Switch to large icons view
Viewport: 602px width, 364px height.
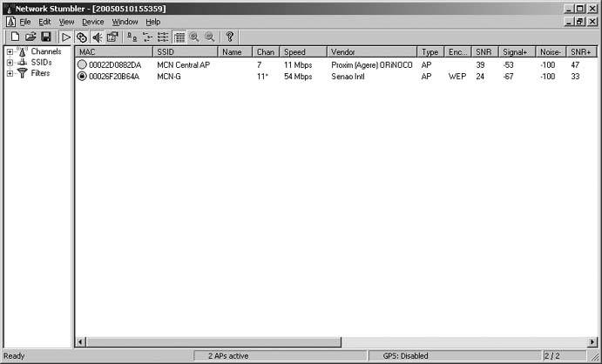132,37
